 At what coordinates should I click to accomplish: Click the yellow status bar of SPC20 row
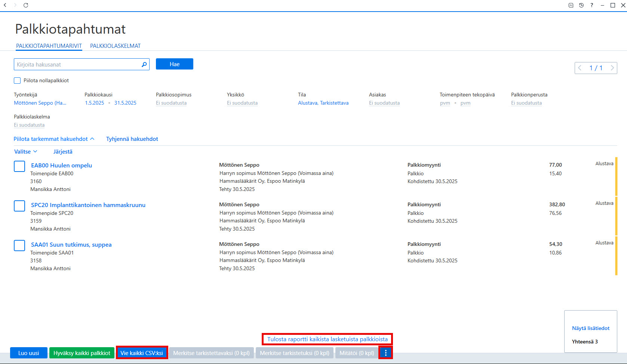pos(616,216)
